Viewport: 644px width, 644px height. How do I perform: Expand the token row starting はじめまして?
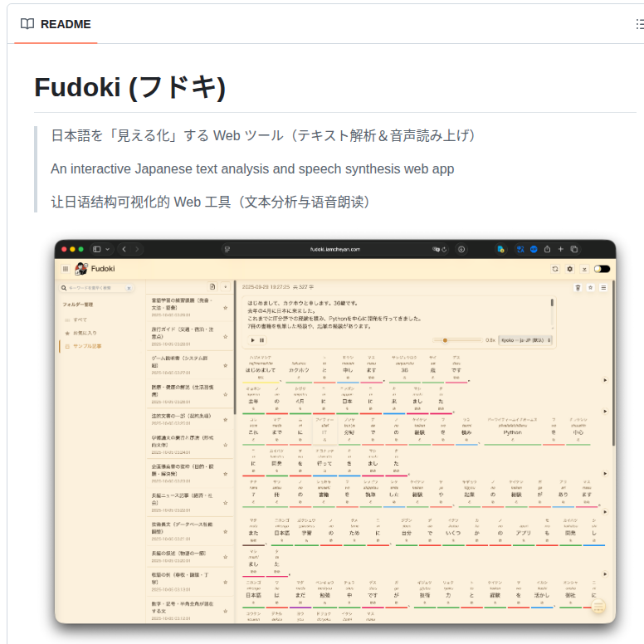tap(605, 380)
